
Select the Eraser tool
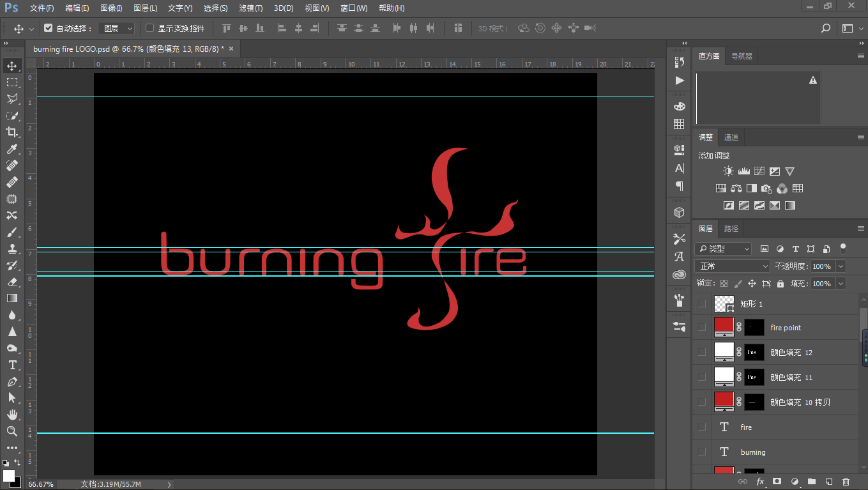coord(11,282)
